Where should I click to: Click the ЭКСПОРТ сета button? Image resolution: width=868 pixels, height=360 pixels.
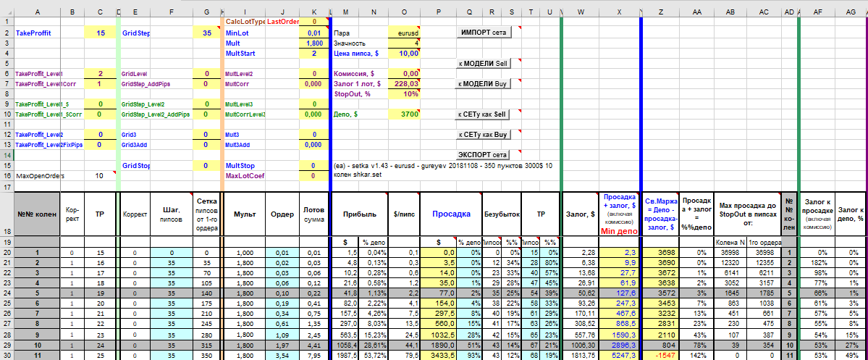coord(484,154)
